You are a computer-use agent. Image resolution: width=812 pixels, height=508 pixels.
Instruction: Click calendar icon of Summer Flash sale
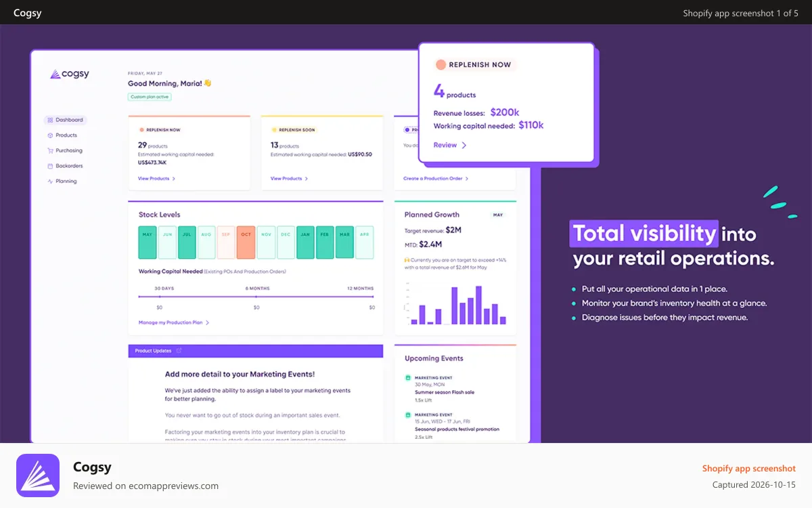tap(408, 378)
